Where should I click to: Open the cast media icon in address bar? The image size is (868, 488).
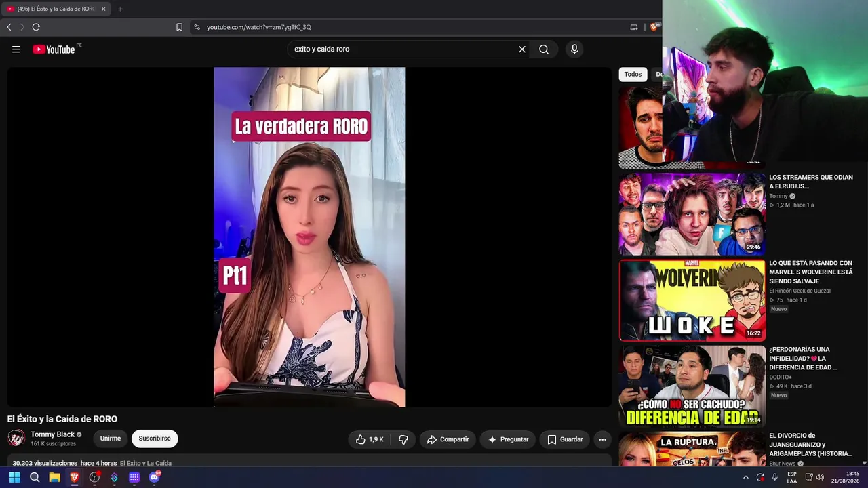634,27
